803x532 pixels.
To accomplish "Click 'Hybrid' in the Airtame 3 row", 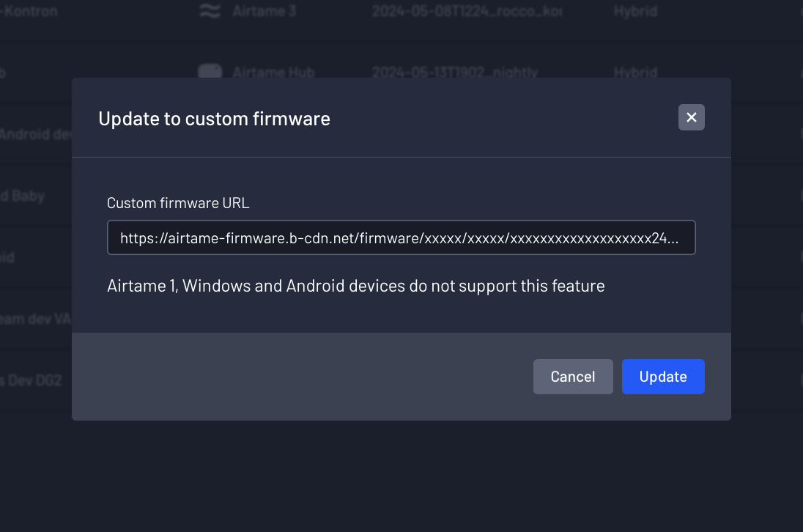I will pos(635,12).
